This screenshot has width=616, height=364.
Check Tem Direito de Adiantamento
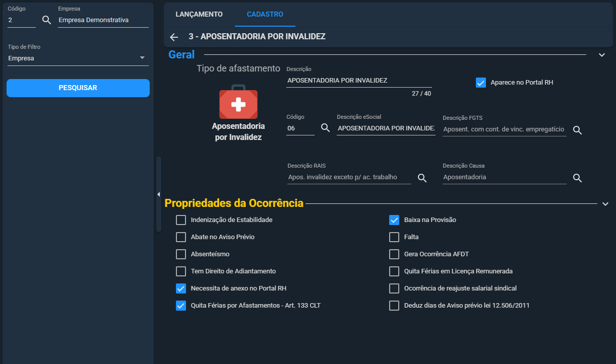tap(181, 271)
